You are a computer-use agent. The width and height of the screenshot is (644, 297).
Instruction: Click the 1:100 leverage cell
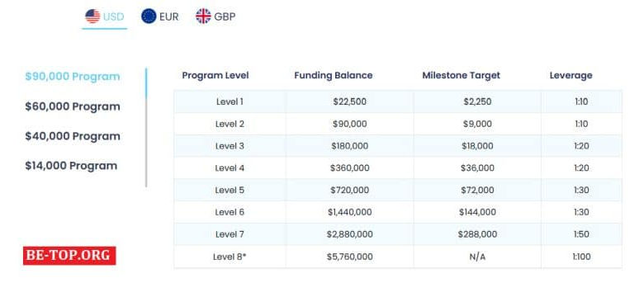point(581,257)
